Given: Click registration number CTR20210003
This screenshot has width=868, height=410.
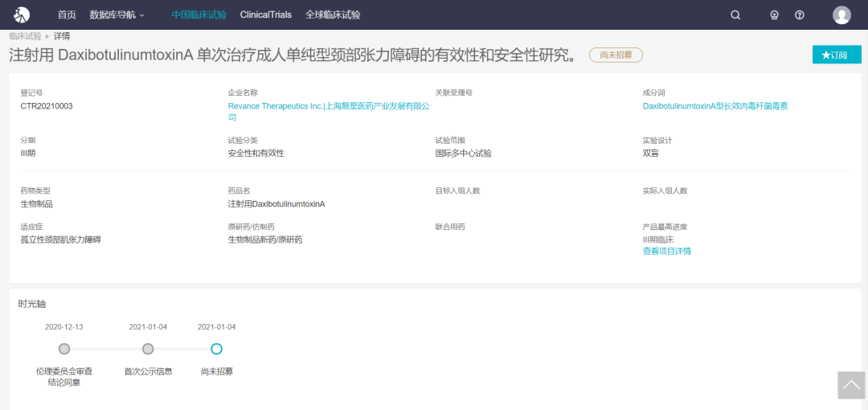Looking at the screenshot, I should [47, 106].
